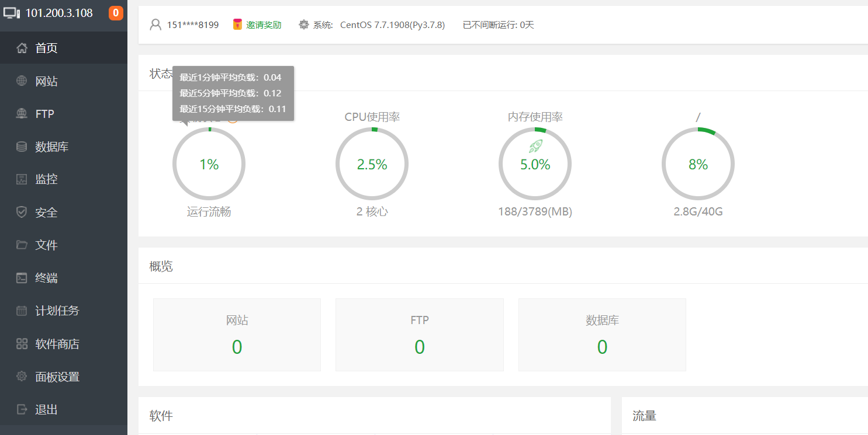The width and height of the screenshot is (868, 435).
Task: Click the logout icon for 退出
Action: point(22,409)
